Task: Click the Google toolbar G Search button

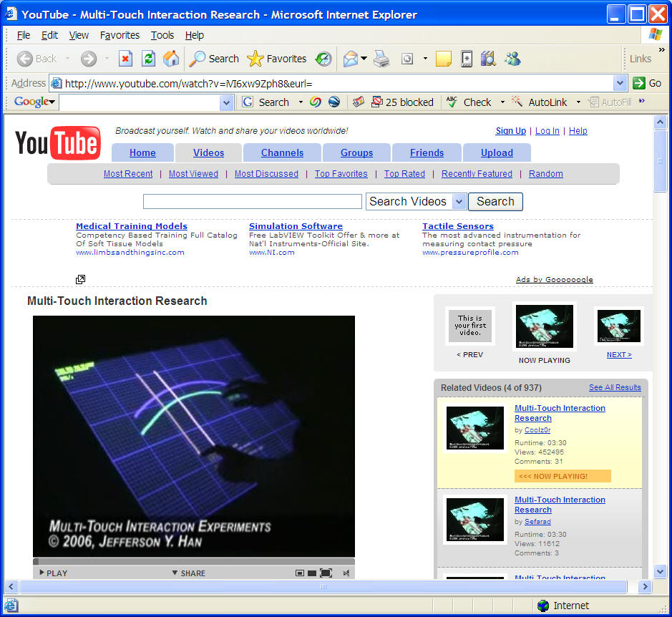Action: tap(266, 102)
